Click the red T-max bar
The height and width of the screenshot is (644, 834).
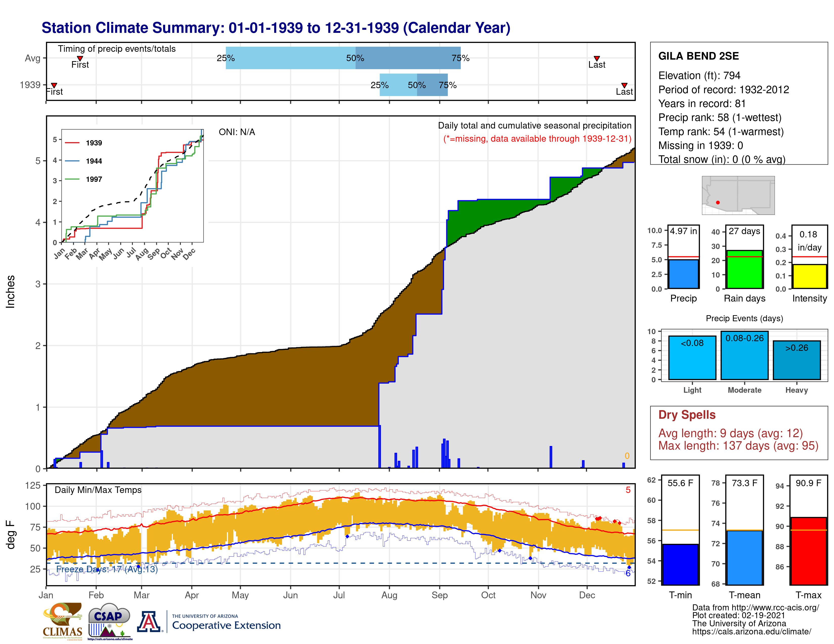(x=809, y=551)
